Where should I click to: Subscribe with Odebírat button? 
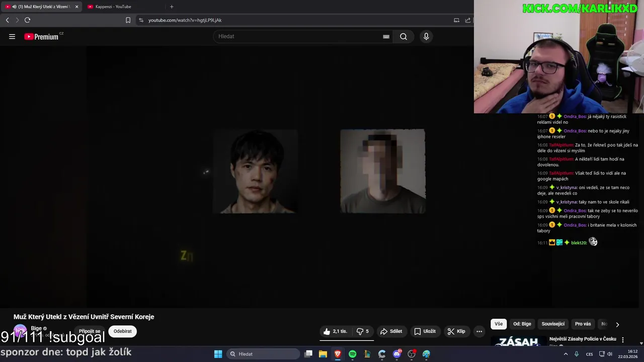[122, 331]
